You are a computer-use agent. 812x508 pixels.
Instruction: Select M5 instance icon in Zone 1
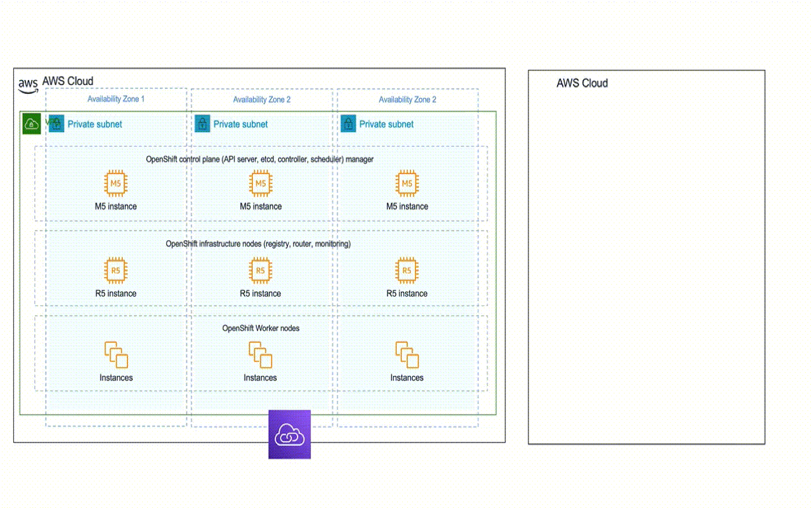tap(115, 184)
